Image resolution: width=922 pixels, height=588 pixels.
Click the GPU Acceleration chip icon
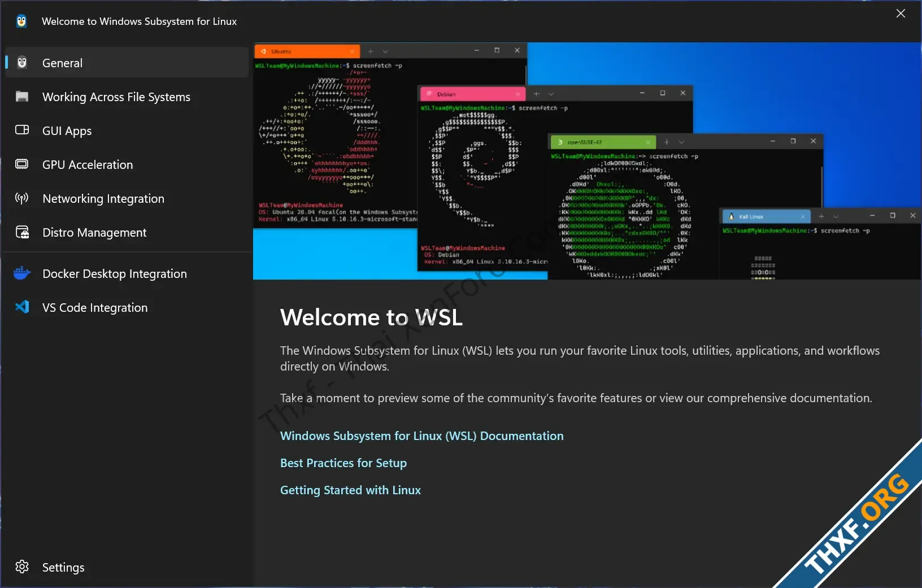point(22,164)
